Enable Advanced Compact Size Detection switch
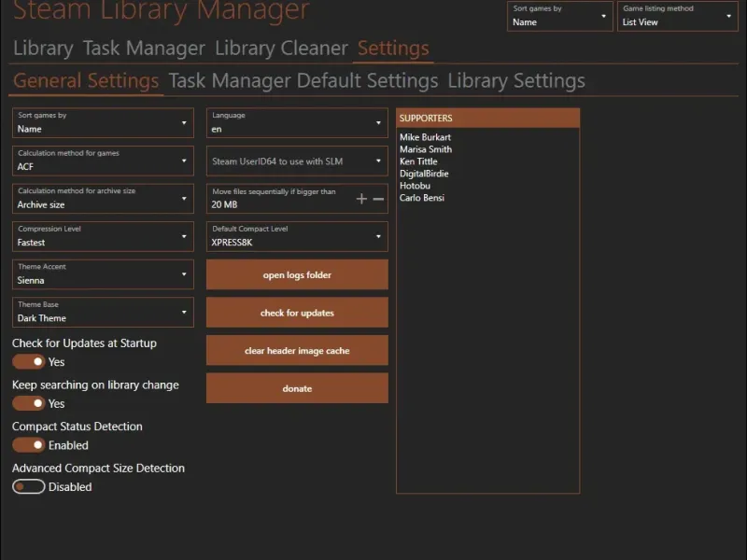Viewport: 747px width, 560px height. click(29, 486)
